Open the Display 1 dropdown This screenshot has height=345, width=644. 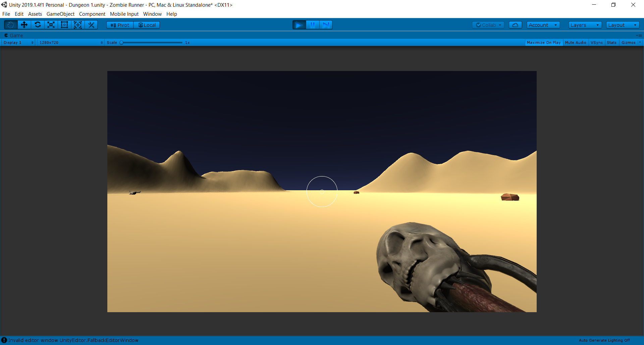(x=18, y=43)
